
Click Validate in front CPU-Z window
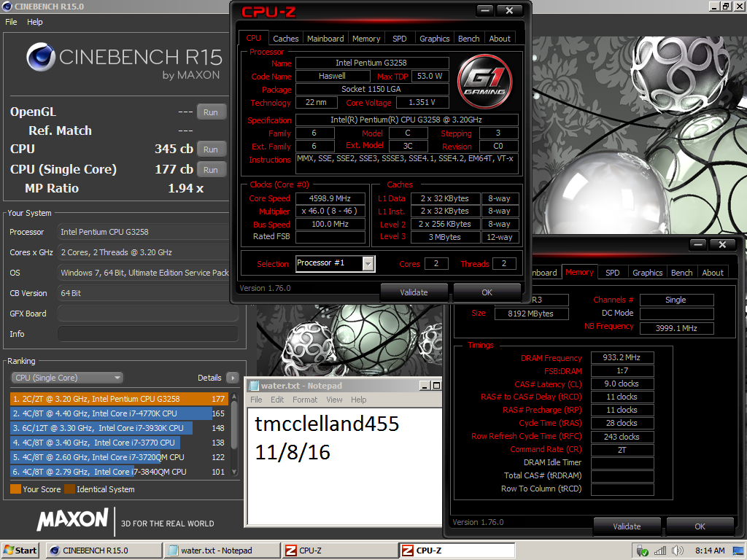(x=414, y=292)
